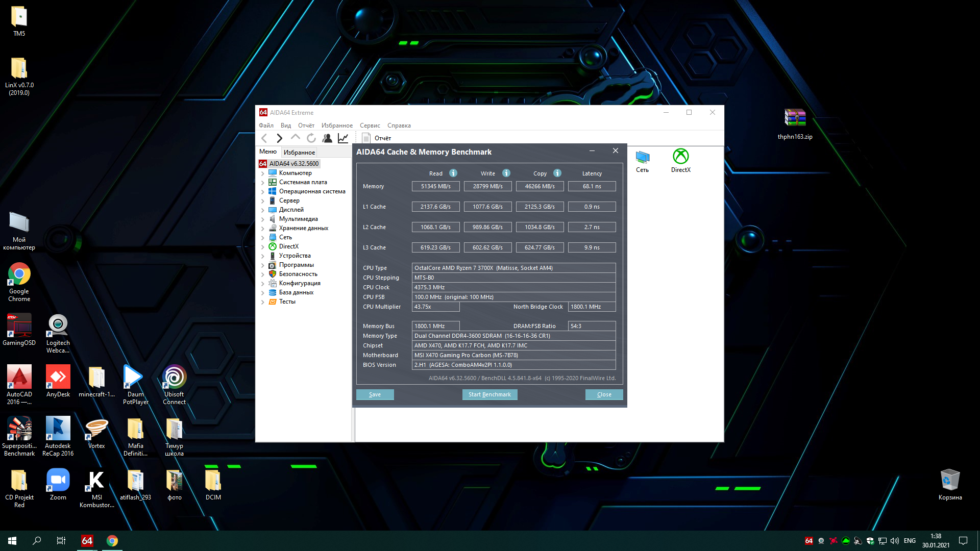Expand the Сервер tree node
The height and width of the screenshot is (551, 980).
(263, 201)
